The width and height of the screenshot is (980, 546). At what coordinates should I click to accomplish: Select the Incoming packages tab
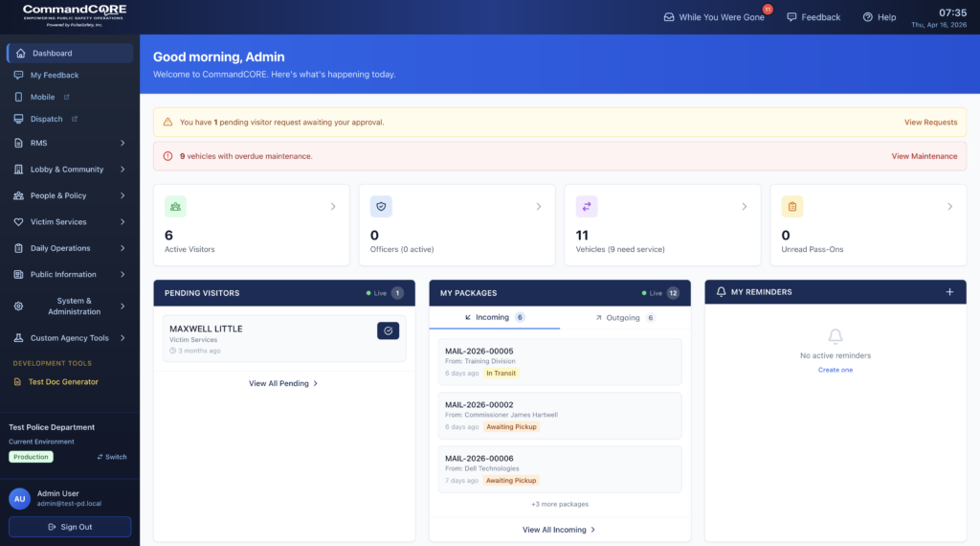tap(494, 317)
